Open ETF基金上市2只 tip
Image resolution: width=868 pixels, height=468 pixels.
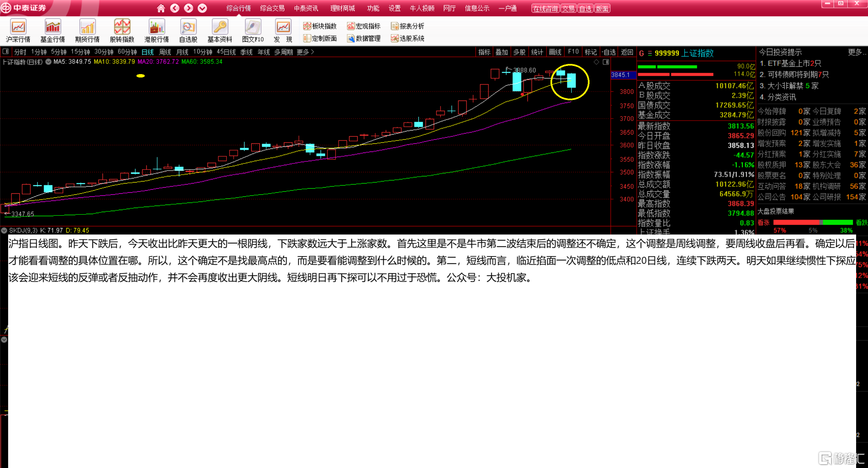coord(790,64)
